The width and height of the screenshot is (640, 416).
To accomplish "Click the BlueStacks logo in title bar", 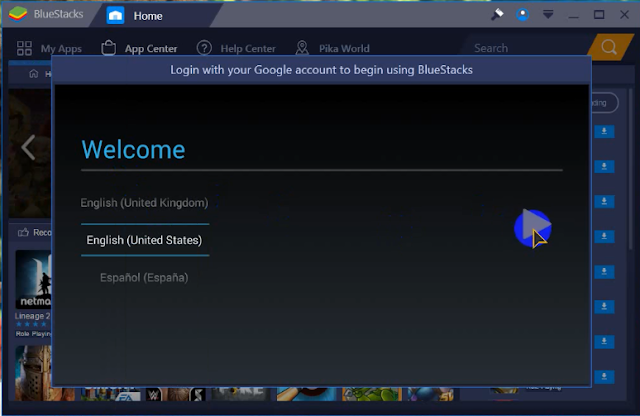I will pyautogui.click(x=18, y=14).
